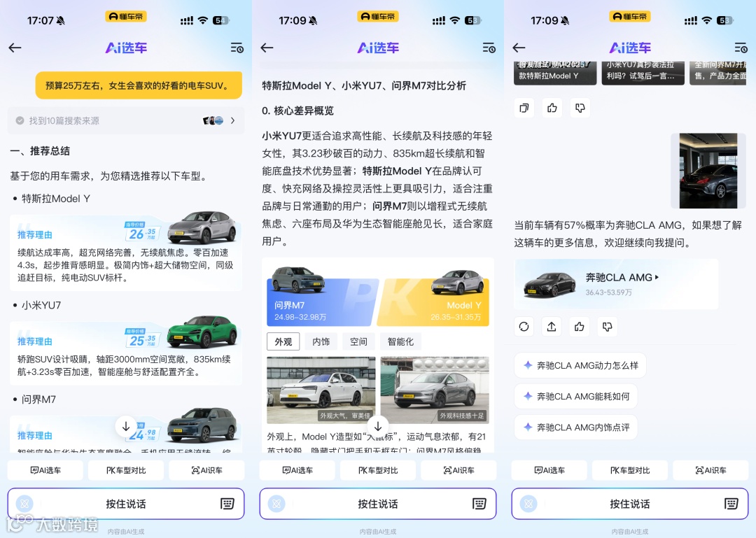The height and width of the screenshot is (538, 756).
Task: Tap AI识车 on the 奔驰CLA AMG screen
Action: point(710,470)
